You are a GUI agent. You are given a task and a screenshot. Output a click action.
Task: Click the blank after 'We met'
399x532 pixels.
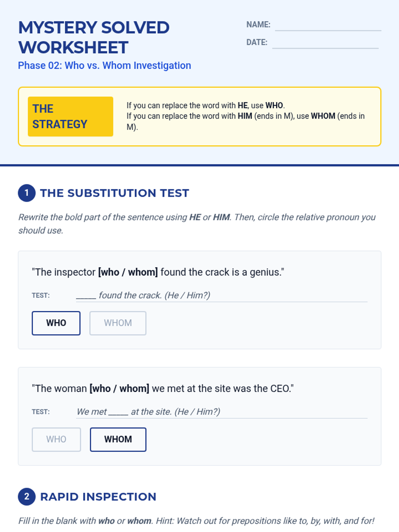click(x=118, y=412)
